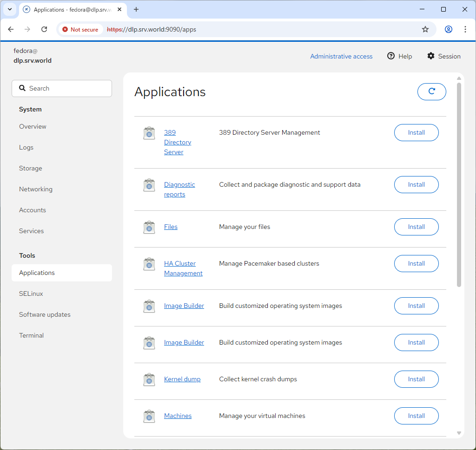
Task: Select SELinux in the Tools section
Action: pyautogui.click(x=31, y=293)
